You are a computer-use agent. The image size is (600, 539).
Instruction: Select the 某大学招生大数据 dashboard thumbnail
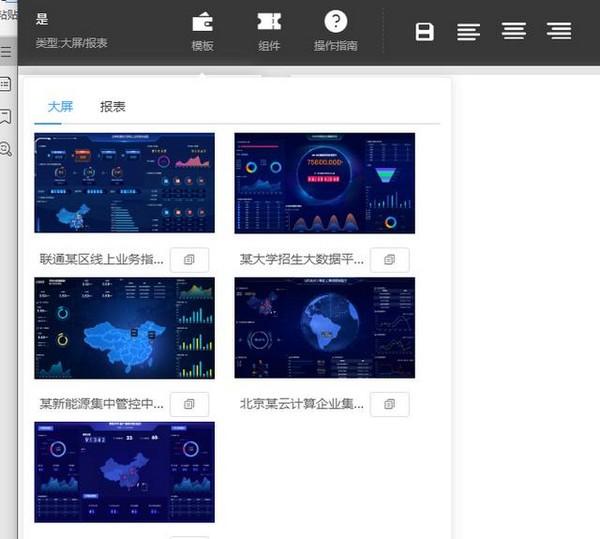[324, 184]
